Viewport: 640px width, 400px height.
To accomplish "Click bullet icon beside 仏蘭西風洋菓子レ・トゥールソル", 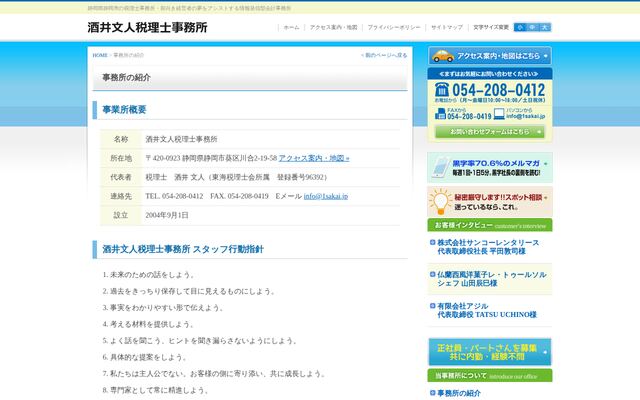I will click(433, 274).
